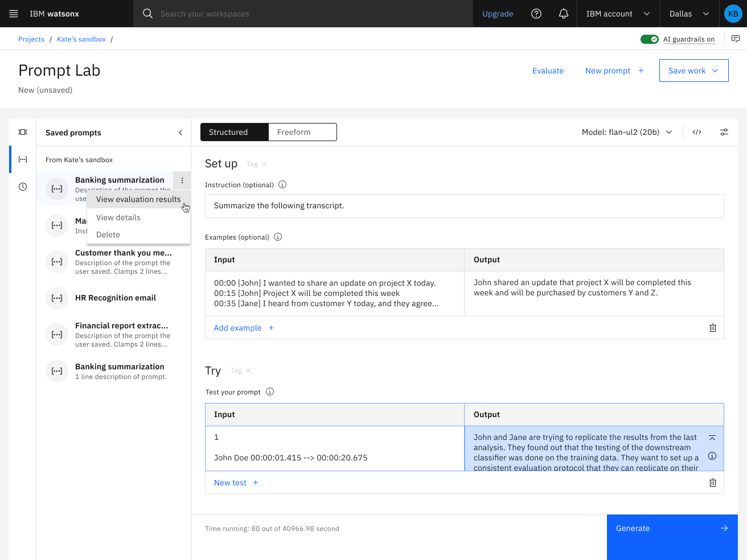
Task: Open overflow menu for Banking summarization
Action: tap(182, 180)
